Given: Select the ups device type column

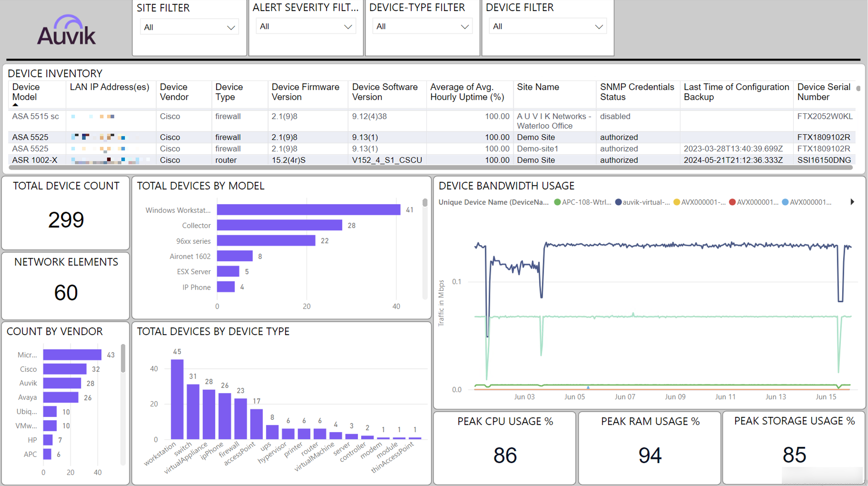Looking at the screenshot, I should click(272, 432).
